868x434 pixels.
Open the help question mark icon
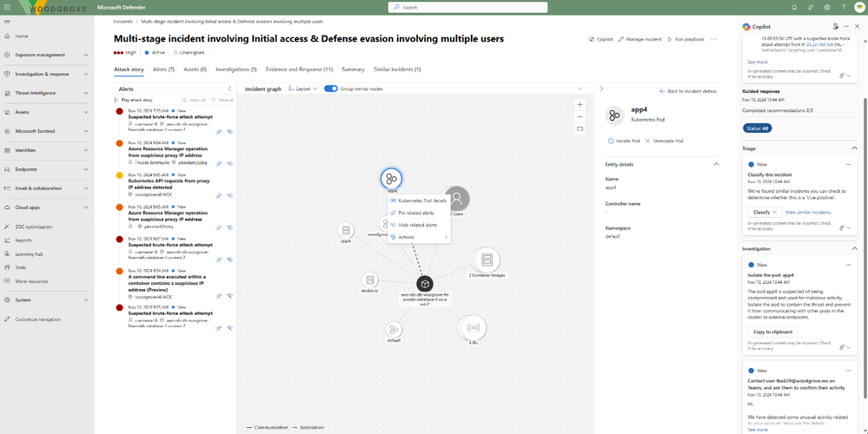coord(843,7)
